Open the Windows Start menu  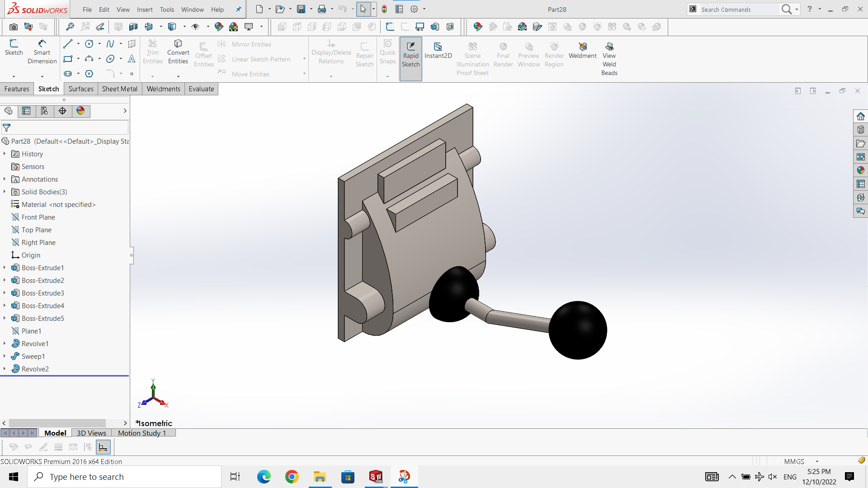[14, 477]
